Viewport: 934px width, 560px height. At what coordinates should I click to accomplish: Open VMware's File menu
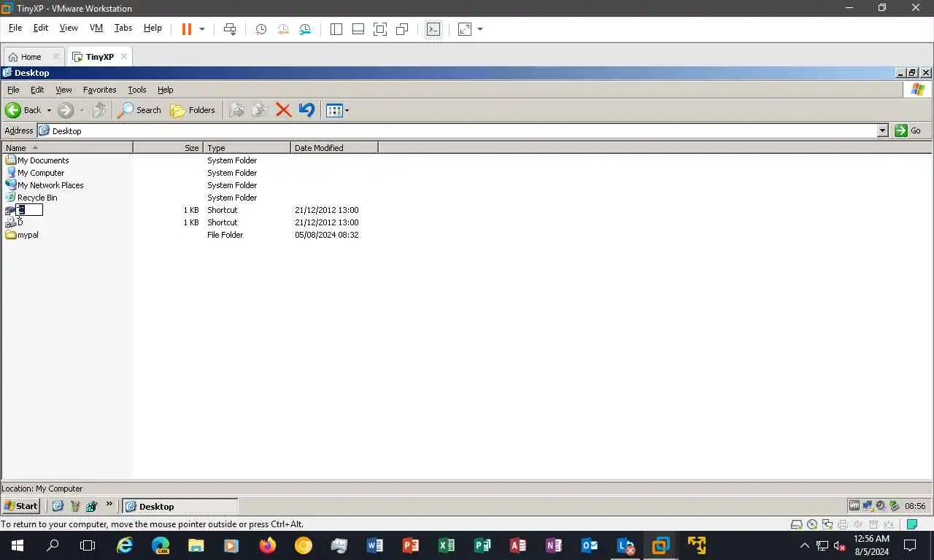pyautogui.click(x=15, y=28)
